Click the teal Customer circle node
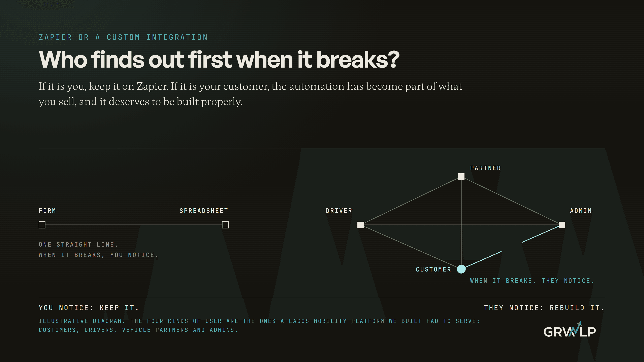The width and height of the screenshot is (644, 362). click(461, 269)
